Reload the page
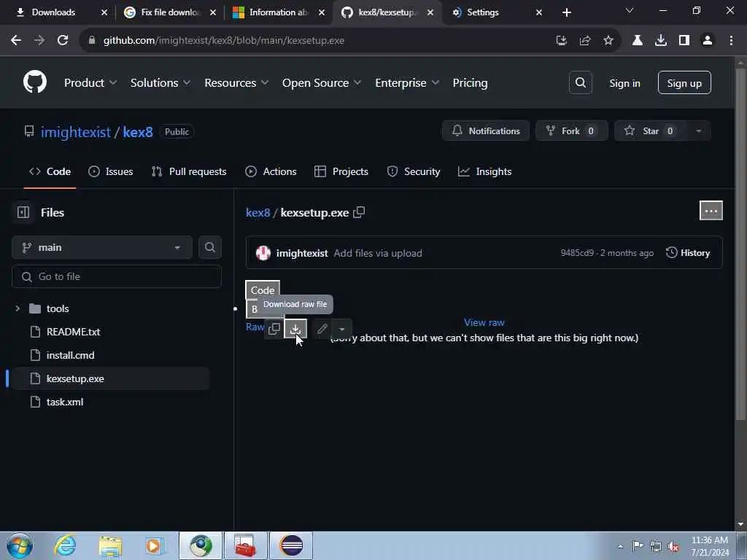This screenshot has width=747, height=560. [x=63, y=41]
